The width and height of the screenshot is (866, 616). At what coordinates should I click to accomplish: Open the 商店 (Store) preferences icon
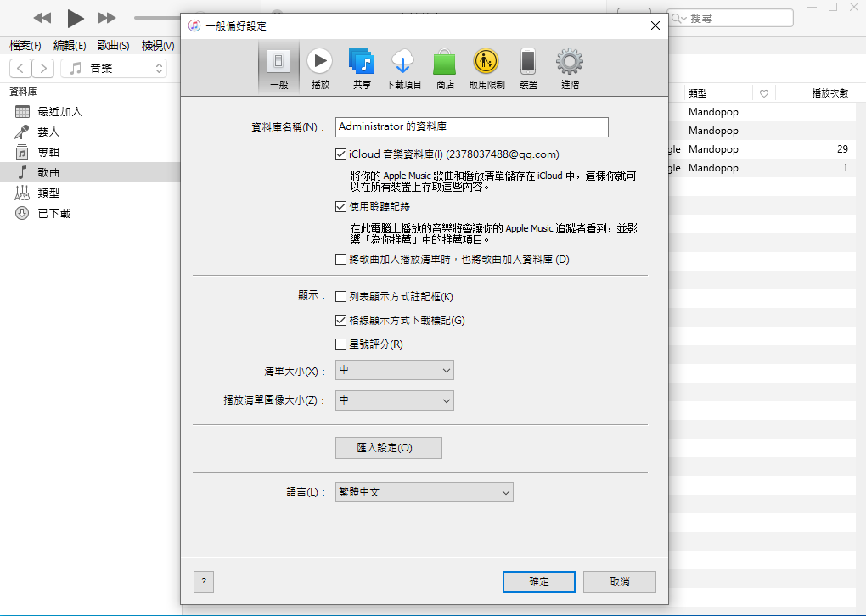pyautogui.click(x=445, y=68)
